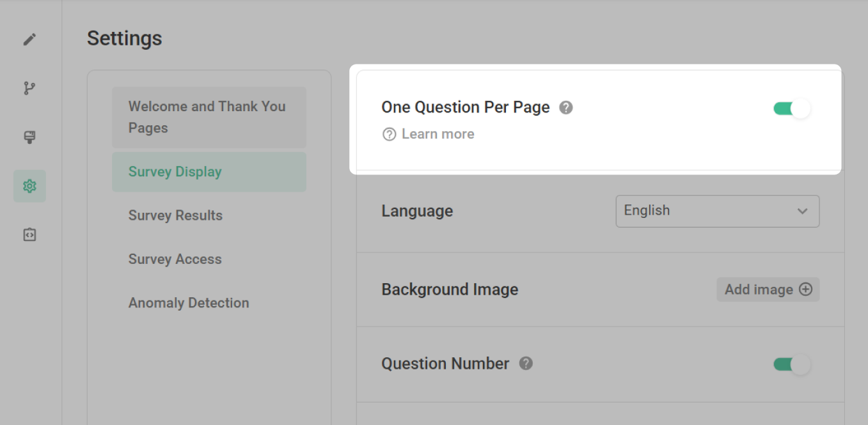Screen dimensions: 868x425
Task: Open the embed code clipboard icon
Action: (x=29, y=235)
